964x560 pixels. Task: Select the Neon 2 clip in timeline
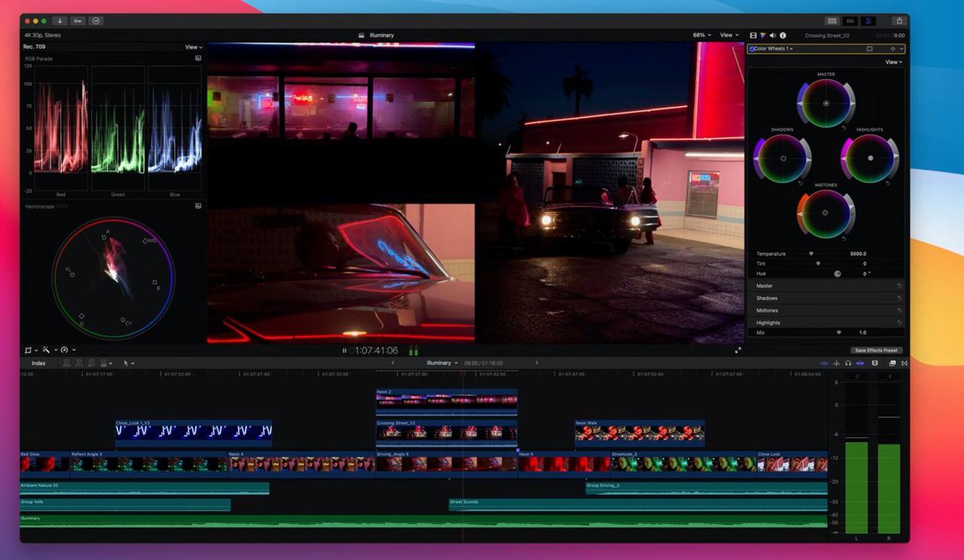coord(447,402)
